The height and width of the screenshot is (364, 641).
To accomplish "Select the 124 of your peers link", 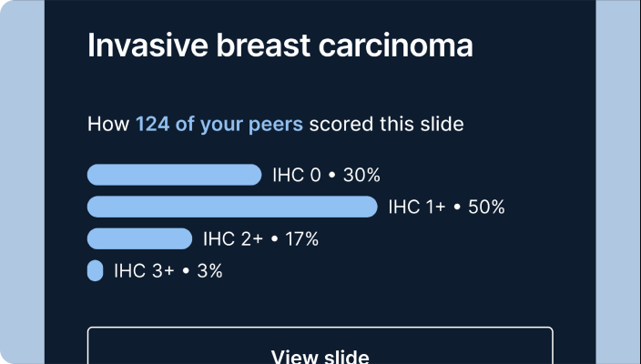I will click(219, 124).
